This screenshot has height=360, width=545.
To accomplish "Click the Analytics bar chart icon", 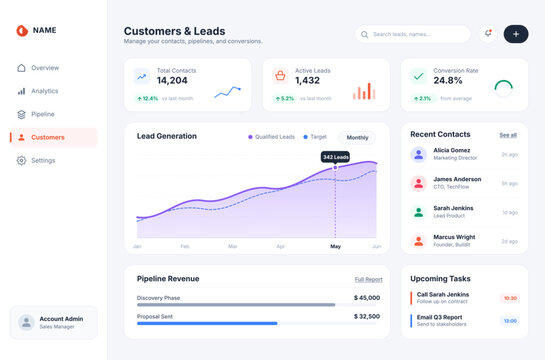I will pyautogui.click(x=21, y=91).
